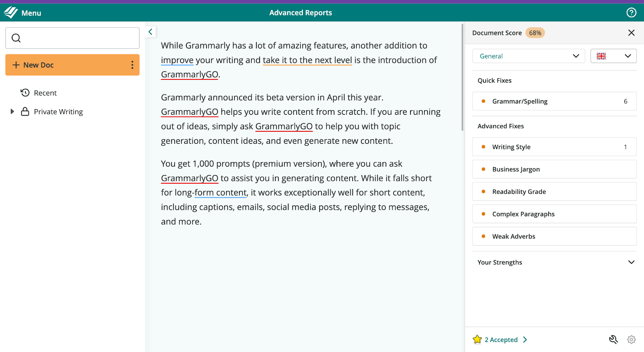
Task: Open the Grammar/Spelling quick fix
Action: [554, 101]
